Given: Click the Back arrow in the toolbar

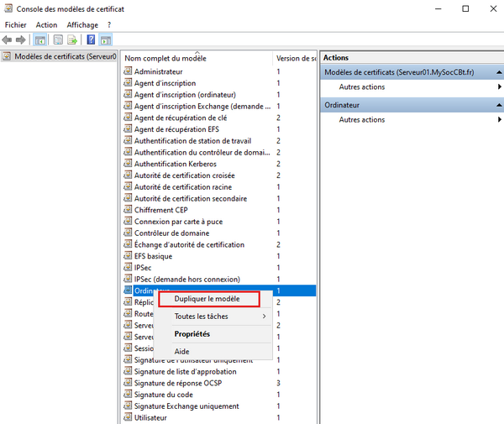Looking at the screenshot, I should pyautogui.click(x=8, y=39).
